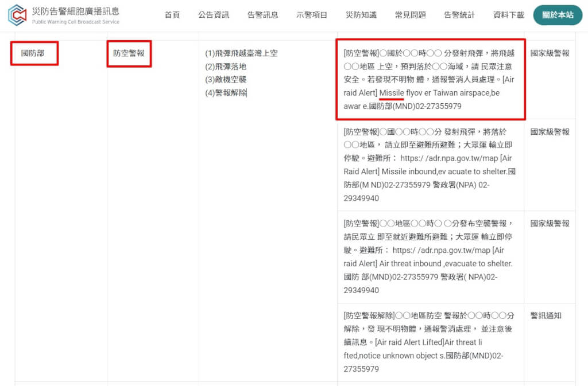
Task: Open the 首頁 menu item
Action: 172,15
